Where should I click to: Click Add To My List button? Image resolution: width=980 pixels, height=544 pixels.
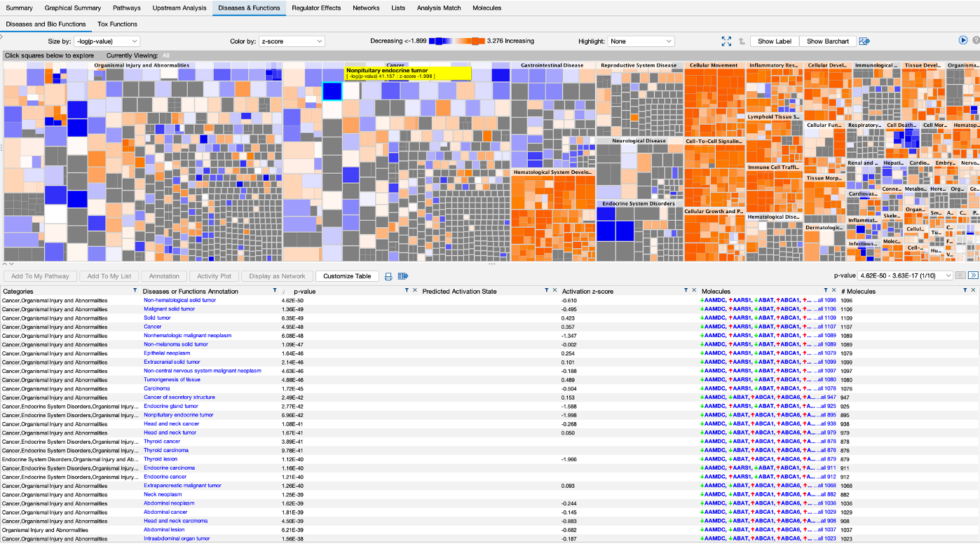click(109, 276)
